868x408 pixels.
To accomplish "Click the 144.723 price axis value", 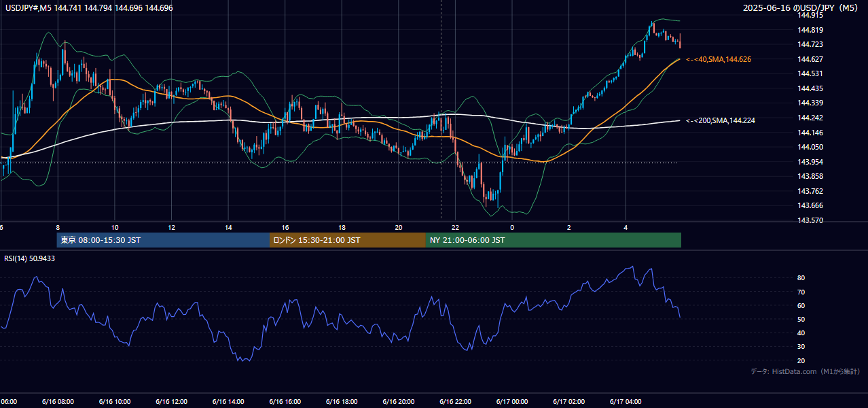I will (x=810, y=44).
